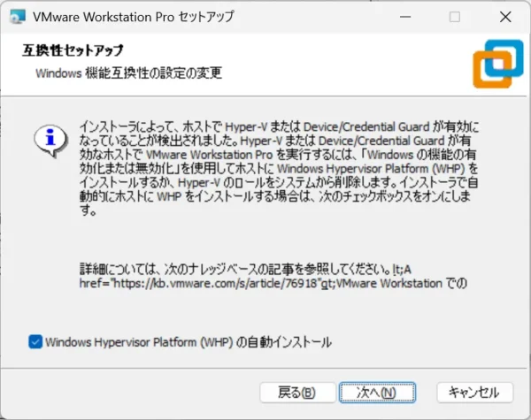Cancel setup with the キャンセル button

474,393
